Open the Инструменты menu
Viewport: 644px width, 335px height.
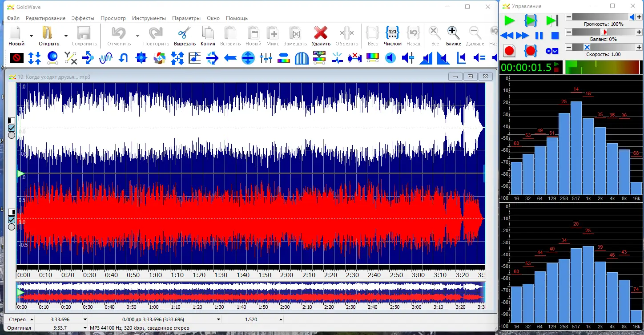pos(149,18)
